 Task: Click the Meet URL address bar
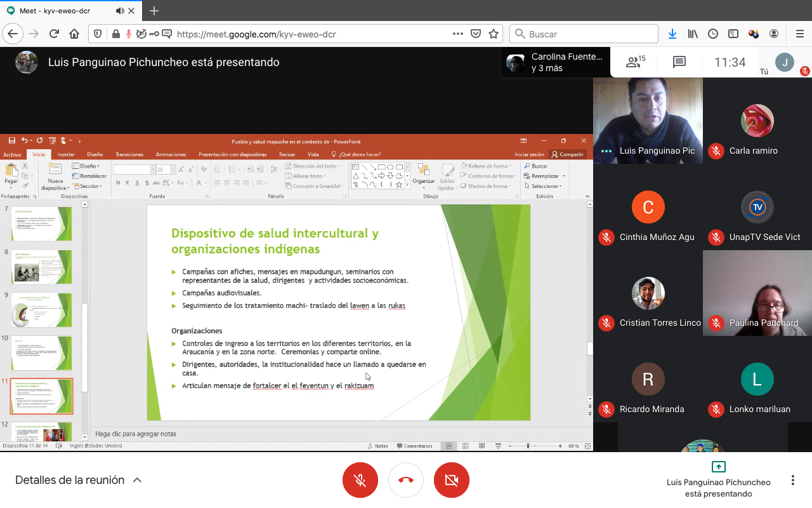coord(304,34)
